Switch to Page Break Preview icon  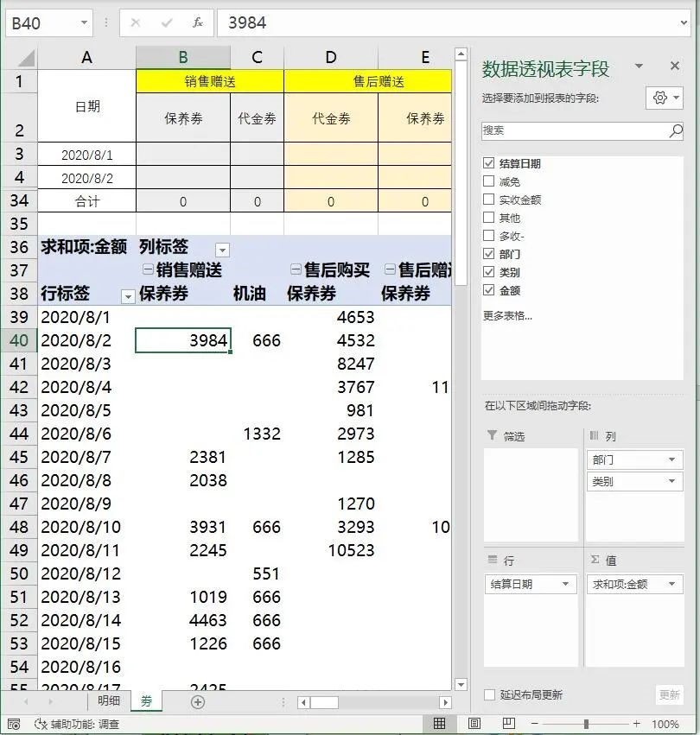click(x=508, y=723)
